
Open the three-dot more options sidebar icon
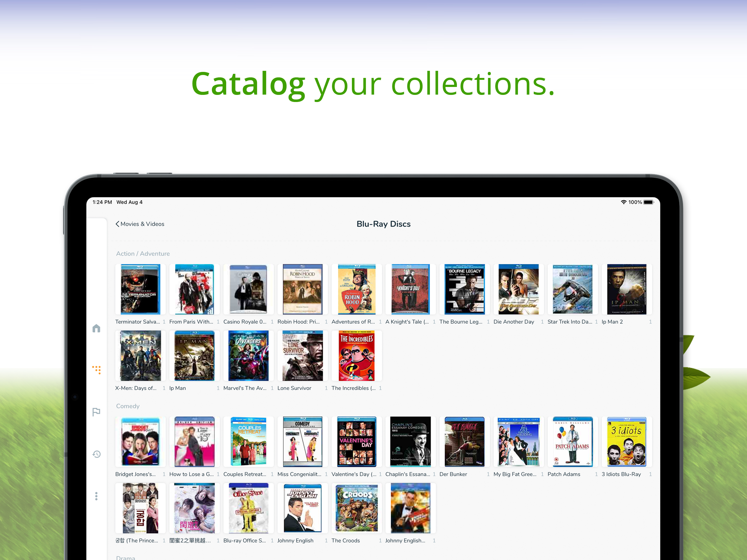[96, 496]
